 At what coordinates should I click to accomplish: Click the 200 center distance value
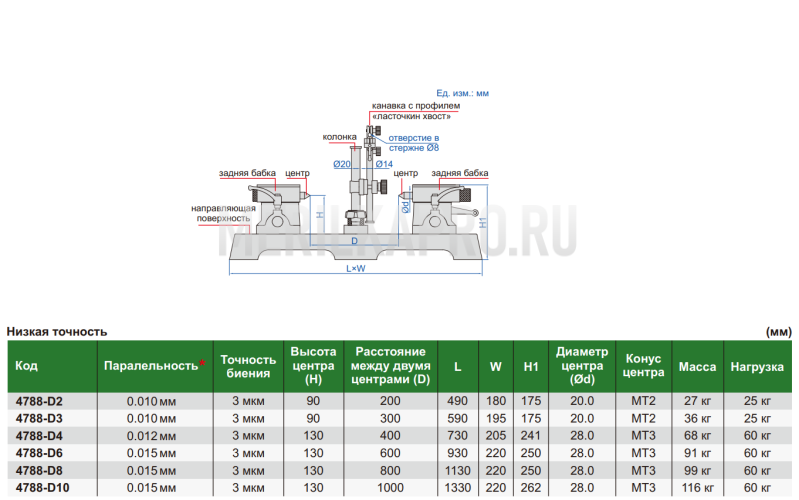tap(390, 401)
